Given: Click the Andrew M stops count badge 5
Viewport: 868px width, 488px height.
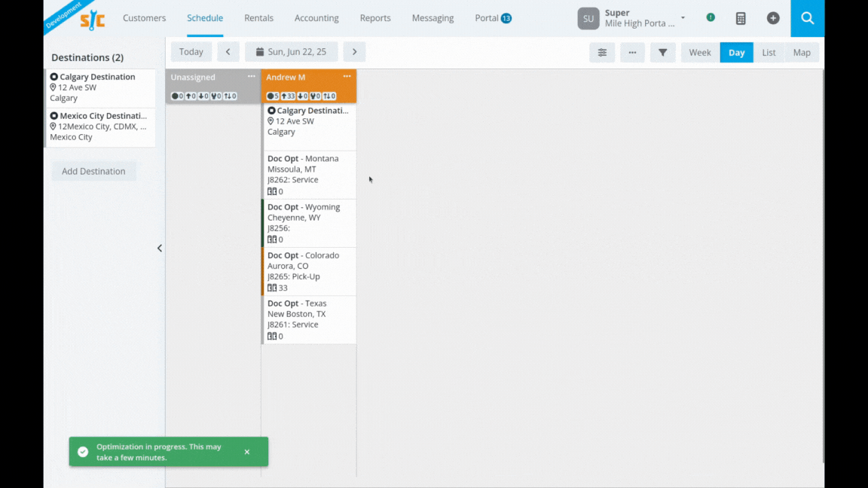Looking at the screenshot, I should [x=273, y=96].
